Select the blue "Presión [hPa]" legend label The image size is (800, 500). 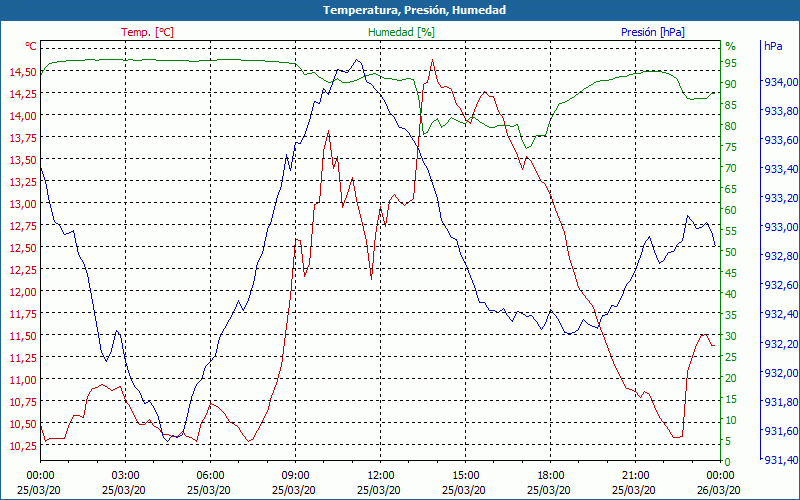[653, 32]
